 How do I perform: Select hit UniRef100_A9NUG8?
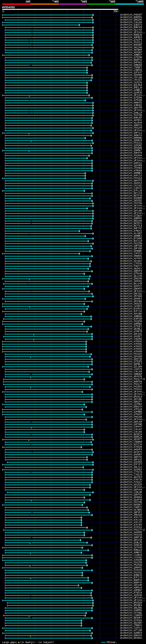click(131, 65)
